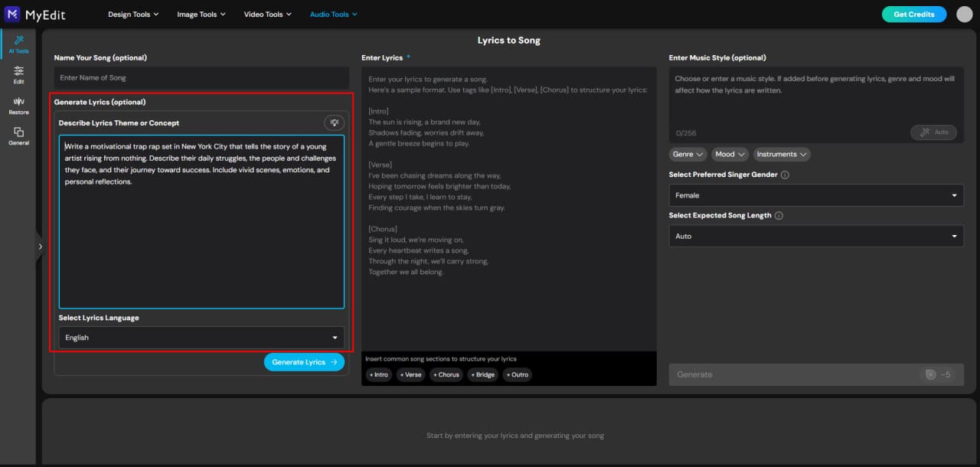Click the user profile avatar
The height and width of the screenshot is (467, 980).
pyautogui.click(x=963, y=14)
